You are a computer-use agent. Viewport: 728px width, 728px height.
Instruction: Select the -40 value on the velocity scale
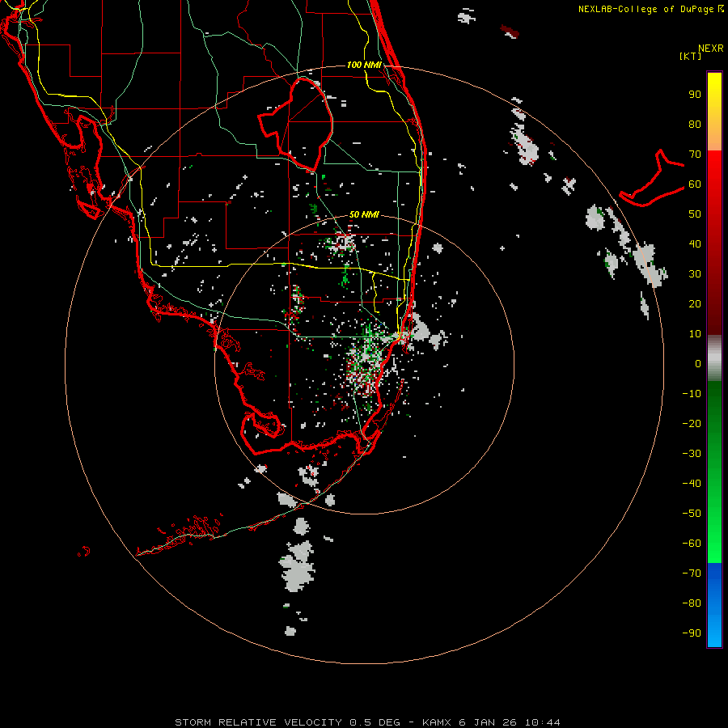click(x=692, y=484)
